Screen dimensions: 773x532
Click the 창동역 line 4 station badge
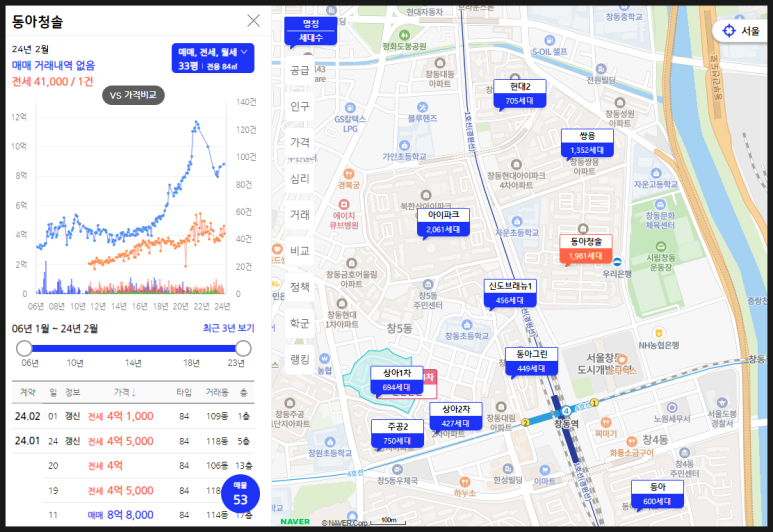[566, 411]
